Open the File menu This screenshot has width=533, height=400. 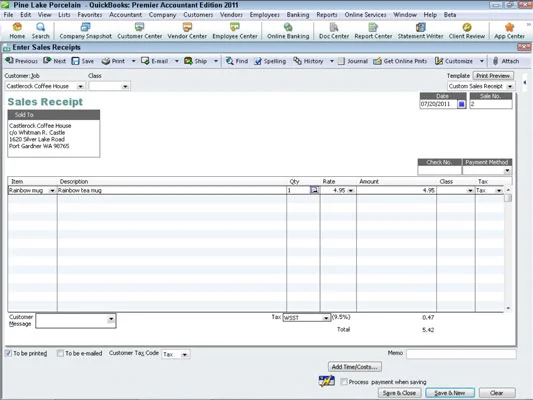(x=8, y=15)
